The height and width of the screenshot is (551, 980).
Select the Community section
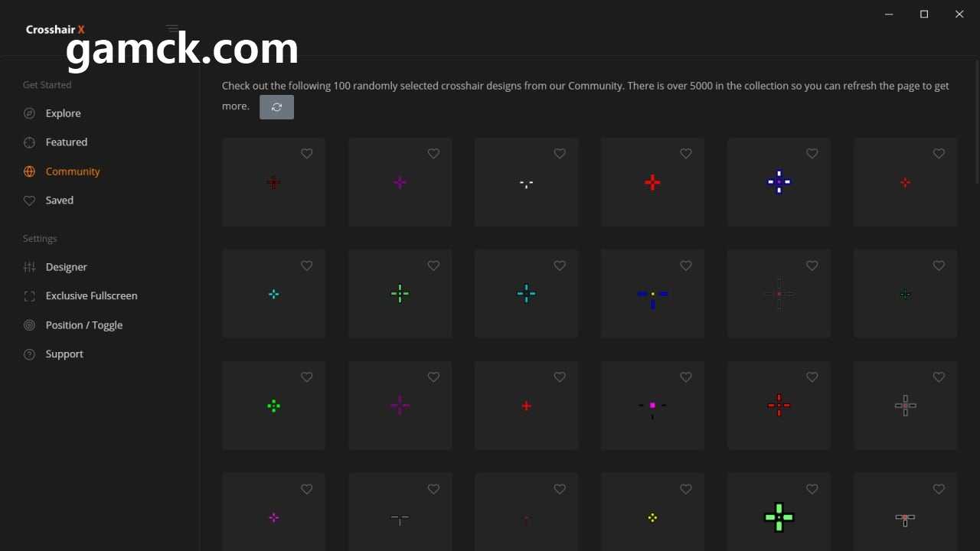[x=73, y=171]
